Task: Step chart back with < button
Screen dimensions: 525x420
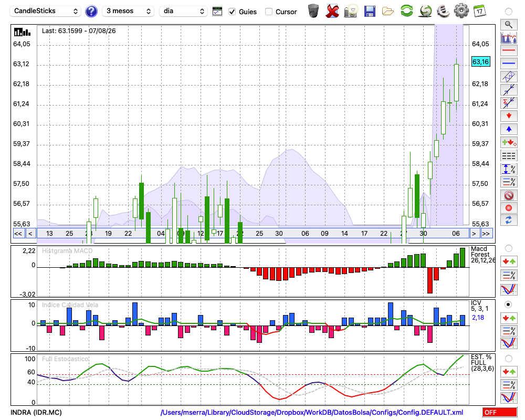Action: (30, 234)
